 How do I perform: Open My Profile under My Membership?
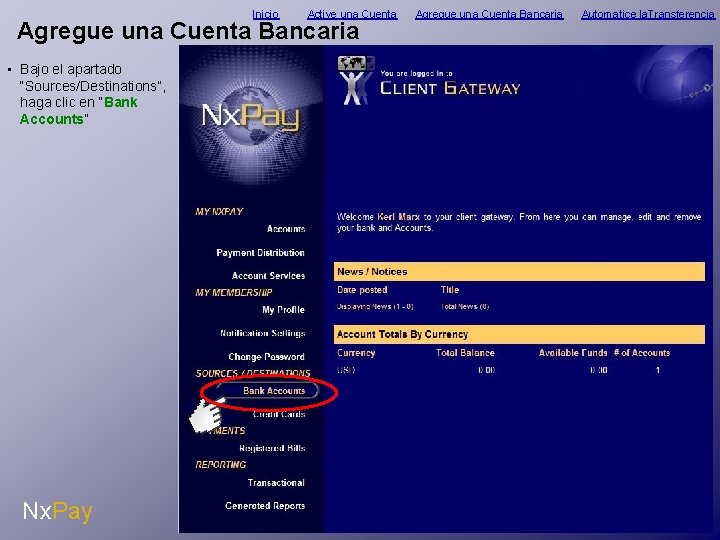(x=283, y=310)
